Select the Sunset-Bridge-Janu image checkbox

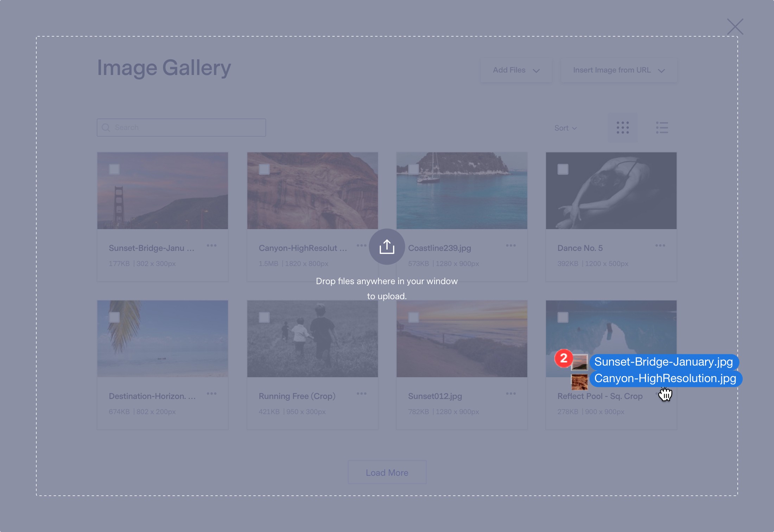pyautogui.click(x=114, y=169)
